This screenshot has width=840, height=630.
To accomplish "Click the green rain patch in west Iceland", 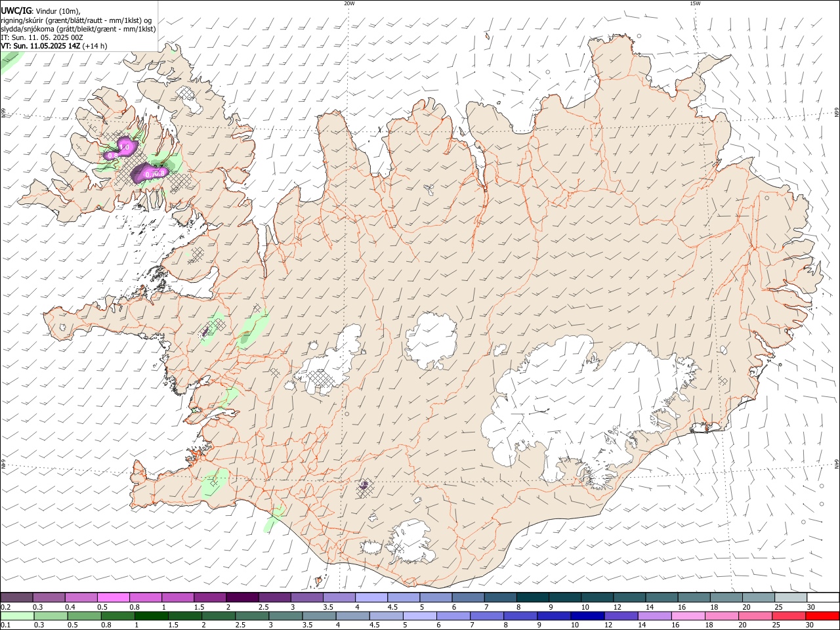I will pyautogui.click(x=253, y=329).
